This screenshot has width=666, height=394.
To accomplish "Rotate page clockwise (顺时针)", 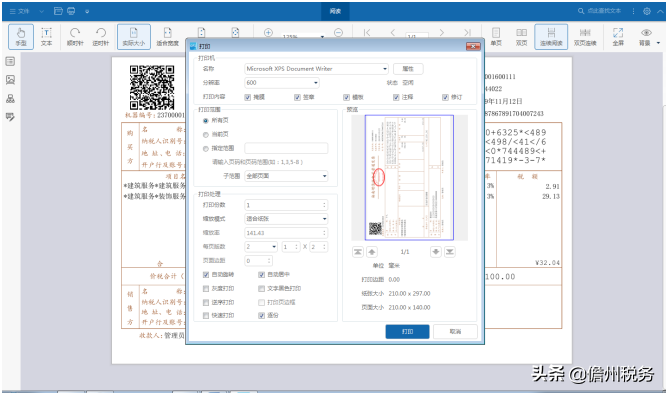I will coord(75,37).
